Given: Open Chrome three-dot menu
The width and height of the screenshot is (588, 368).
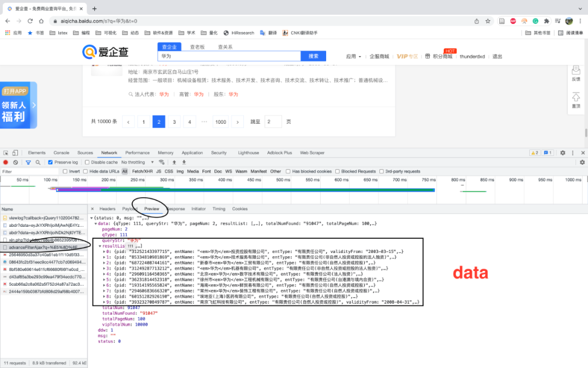Looking at the screenshot, I should tap(580, 21).
